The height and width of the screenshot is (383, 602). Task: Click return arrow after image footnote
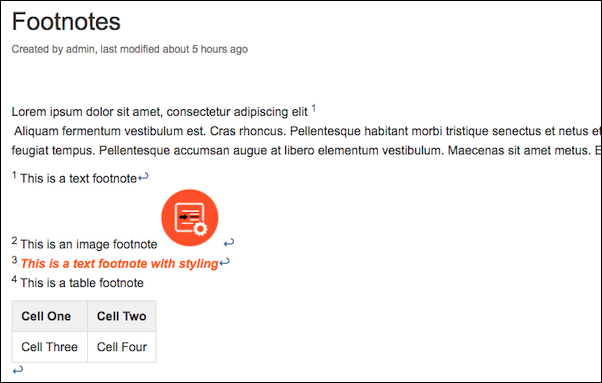(229, 243)
